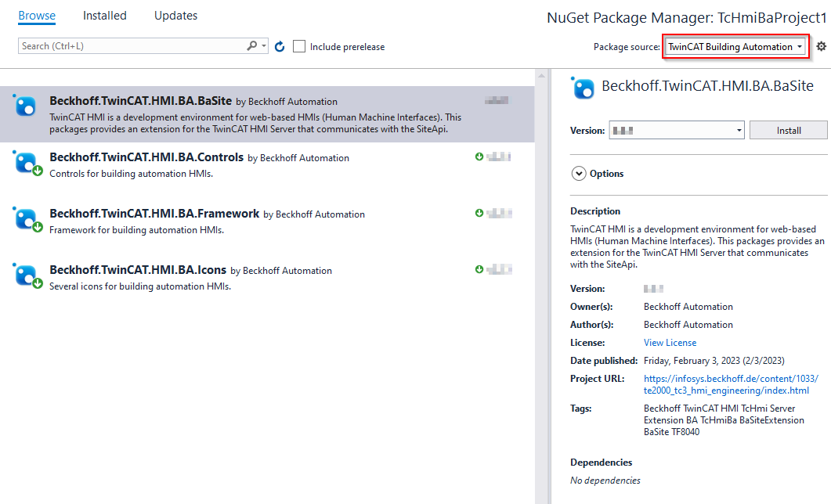The height and width of the screenshot is (504, 831).
Task: Select the Beckhoff.TwinCAT.HMI.BA.Icons package title
Action: [138, 270]
